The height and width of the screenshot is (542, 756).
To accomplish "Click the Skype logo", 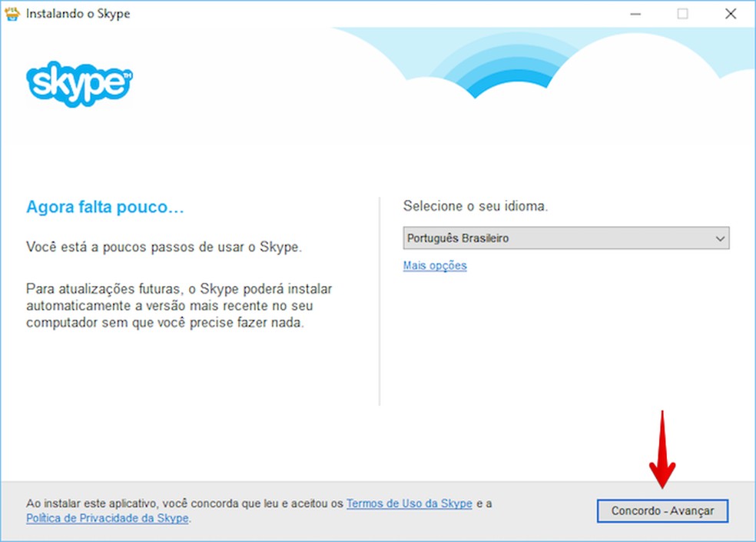I will (80, 84).
